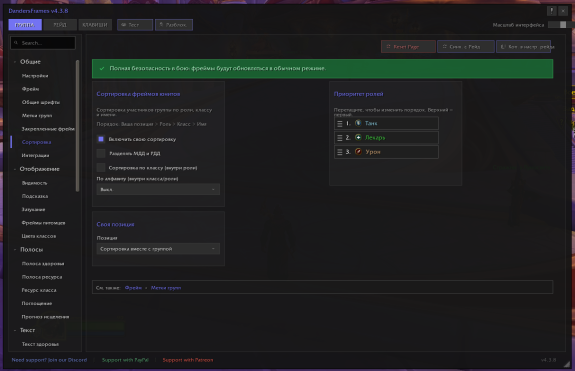575x371 pixels.
Task: Click the Damage (Урон) role icon
Action: pyautogui.click(x=358, y=151)
